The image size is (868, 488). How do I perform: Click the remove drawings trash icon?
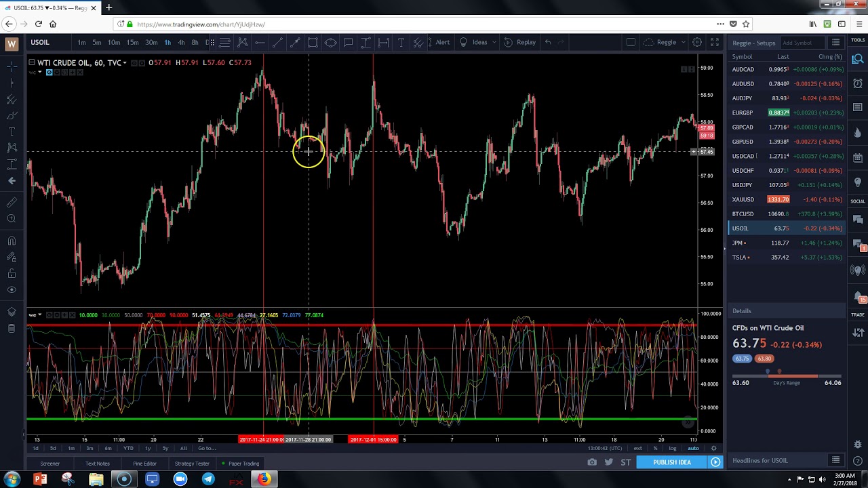pyautogui.click(x=12, y=329)
